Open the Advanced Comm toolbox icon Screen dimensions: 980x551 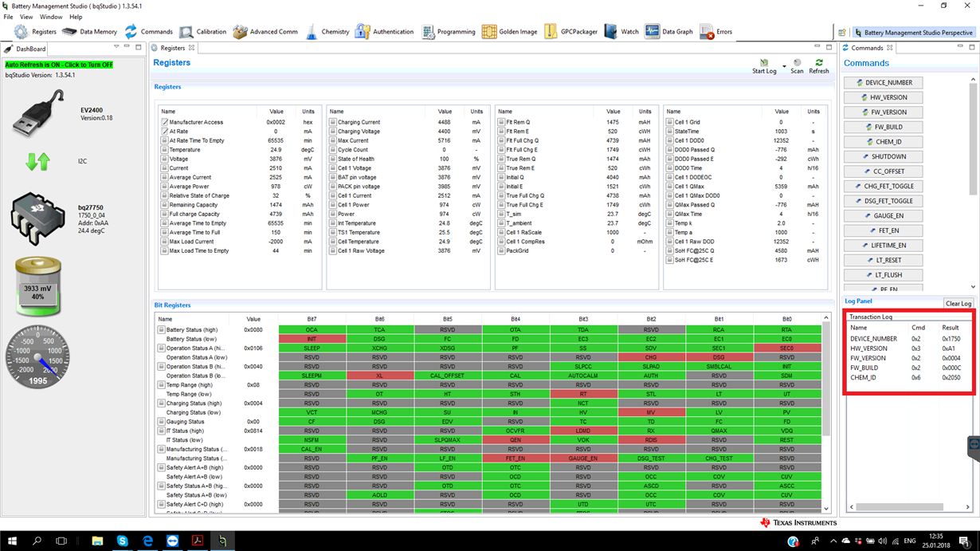click(x=240, y=32)
